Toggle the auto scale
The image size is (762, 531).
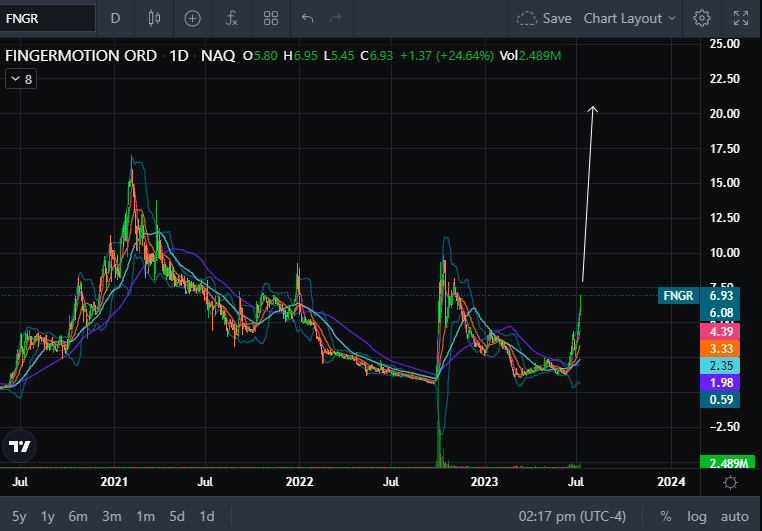click(x=734, y=516)
